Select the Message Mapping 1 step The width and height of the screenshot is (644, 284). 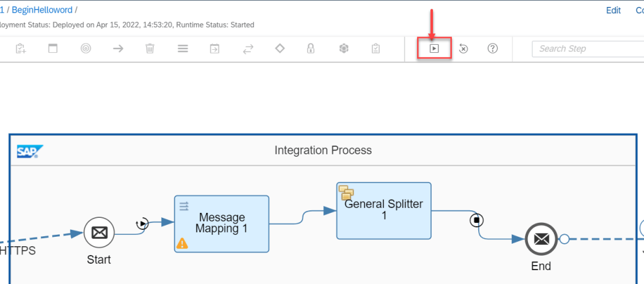[221, 224]
